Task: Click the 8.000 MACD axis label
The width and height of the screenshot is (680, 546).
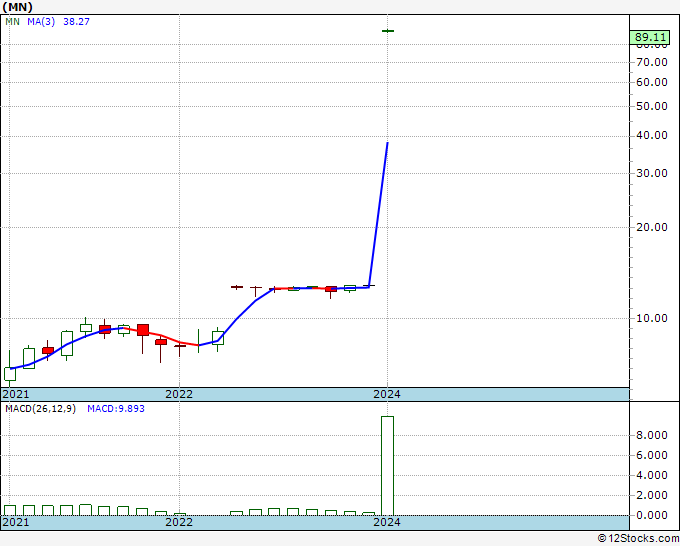Action: [651, 435]
